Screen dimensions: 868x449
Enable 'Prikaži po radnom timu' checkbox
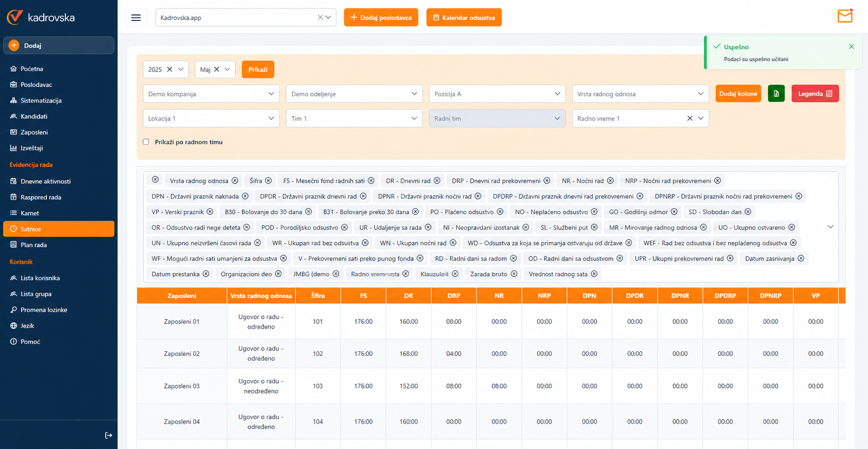(146, 142)
